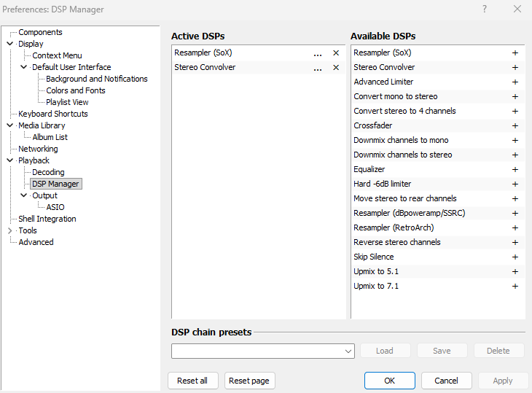The width and height of the screenshot is (532, 393).
Task: Remove Stereo Convolver from Active DSPs
Action: point(336,68)
